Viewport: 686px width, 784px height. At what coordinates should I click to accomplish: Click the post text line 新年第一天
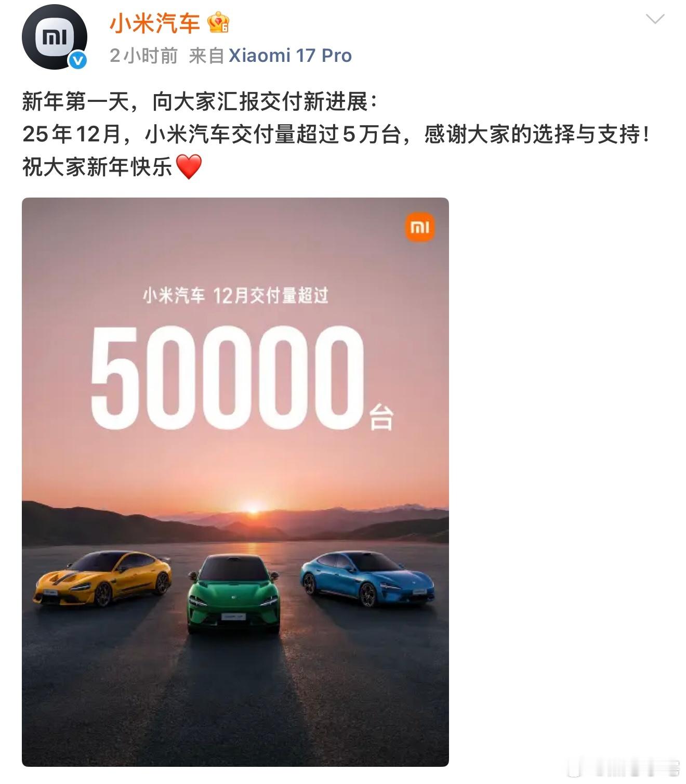[x=200, y=101]
